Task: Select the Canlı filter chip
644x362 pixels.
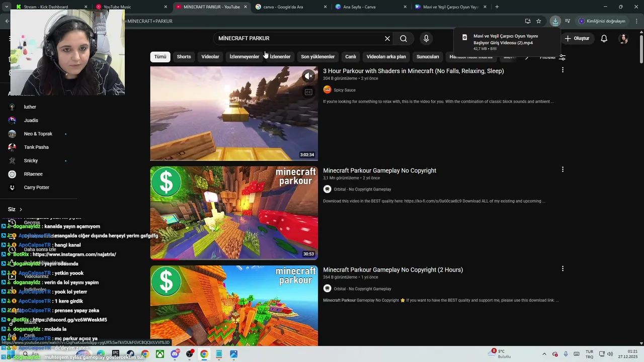Action: coord(351,57)
